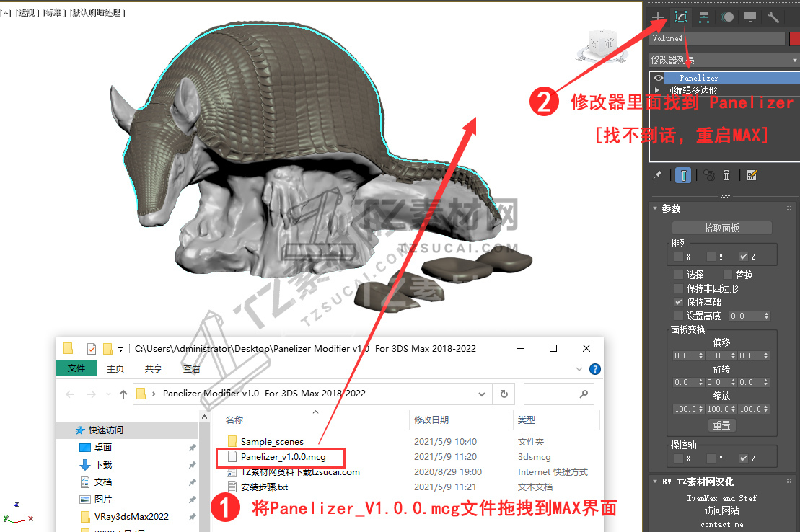Open the 文件 tab in Explorer

click(76, 368)
